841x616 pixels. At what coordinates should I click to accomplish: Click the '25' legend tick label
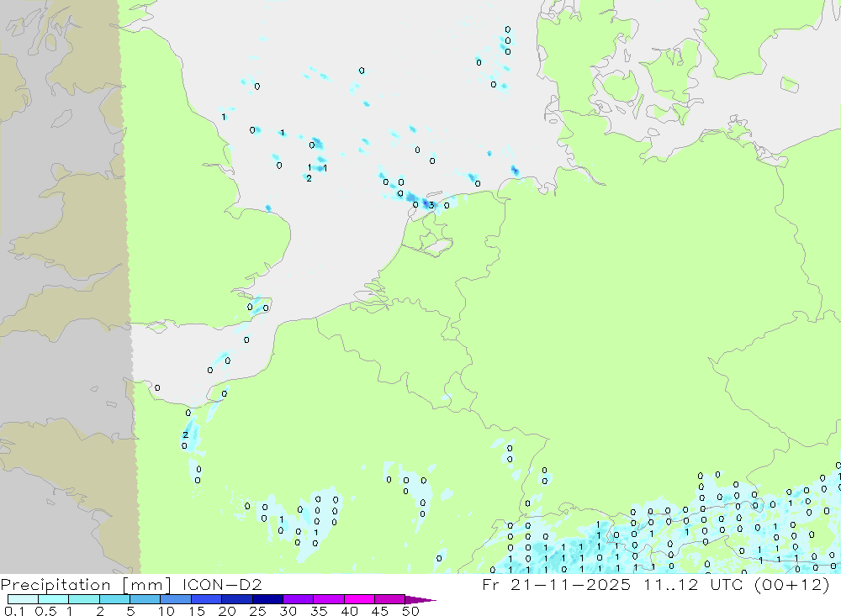click(257, 611)
